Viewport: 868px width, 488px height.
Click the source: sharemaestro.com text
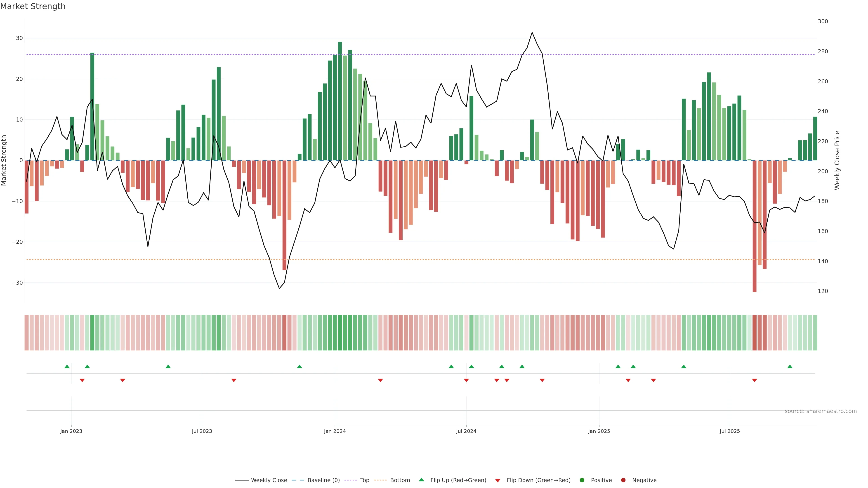[x=821, y=411]
